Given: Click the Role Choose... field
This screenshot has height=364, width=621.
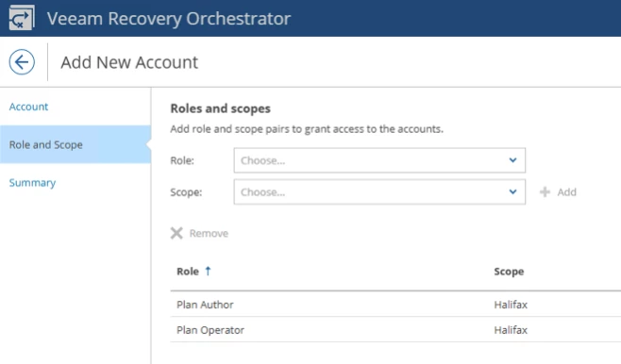Looking at the screenshot, I should coord(379,160).
